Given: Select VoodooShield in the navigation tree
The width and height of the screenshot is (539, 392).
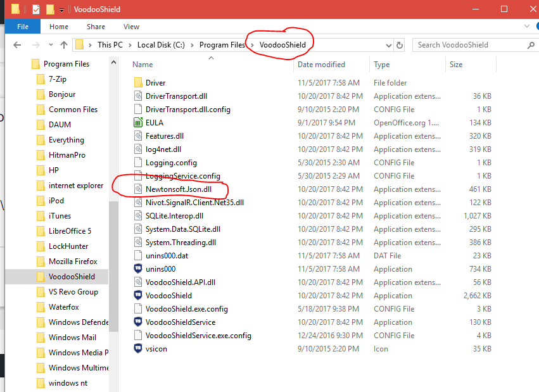Looking at the screenshot, I should coord(72,277).
